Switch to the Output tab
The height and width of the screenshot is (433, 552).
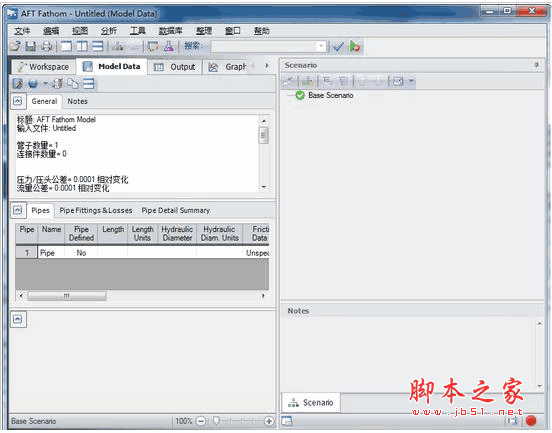pyautogui.click(x=175, y=67)
